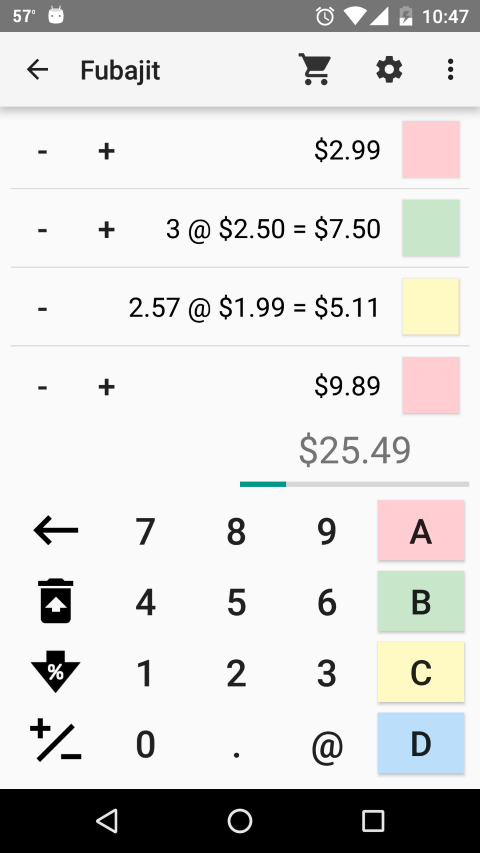Tap the $25.49 total field
Screen dimensions: 480x853
point(354,452)
